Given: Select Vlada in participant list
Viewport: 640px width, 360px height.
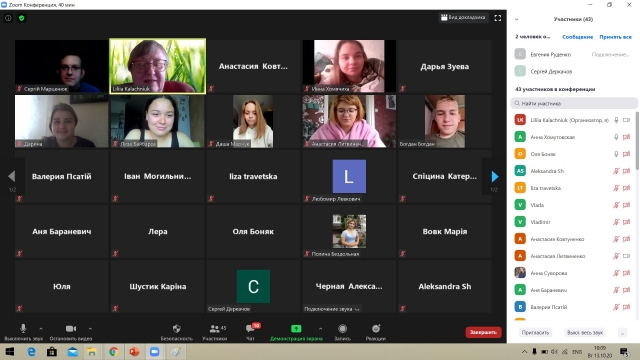Looking at the screenshot, I should [573, 205].
